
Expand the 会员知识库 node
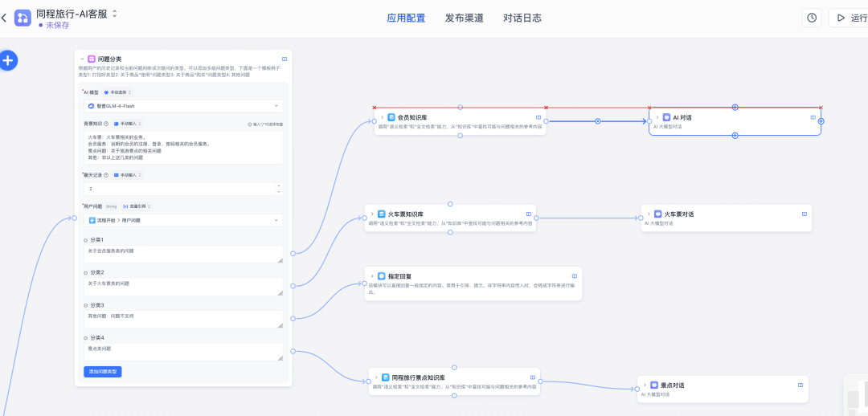382,117
